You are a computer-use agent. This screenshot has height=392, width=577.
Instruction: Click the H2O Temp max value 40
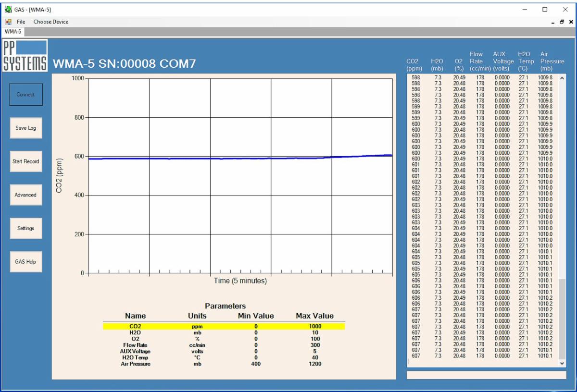tap(315, 357)
